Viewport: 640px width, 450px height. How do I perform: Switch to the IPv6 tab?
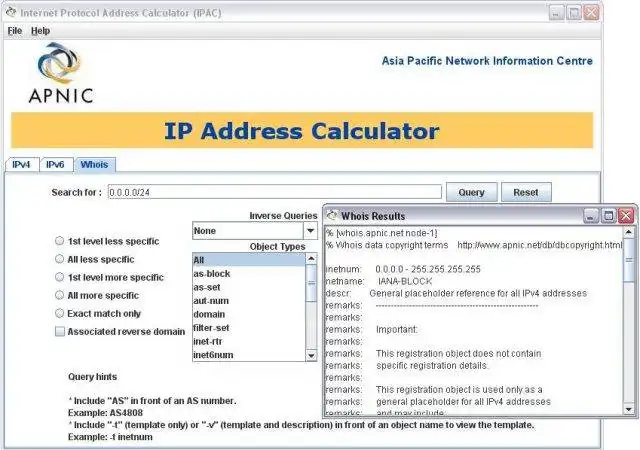55,165
